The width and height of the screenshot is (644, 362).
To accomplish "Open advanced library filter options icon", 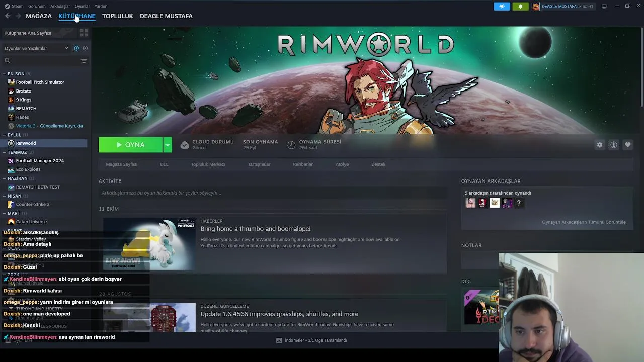I will (84, 61).
